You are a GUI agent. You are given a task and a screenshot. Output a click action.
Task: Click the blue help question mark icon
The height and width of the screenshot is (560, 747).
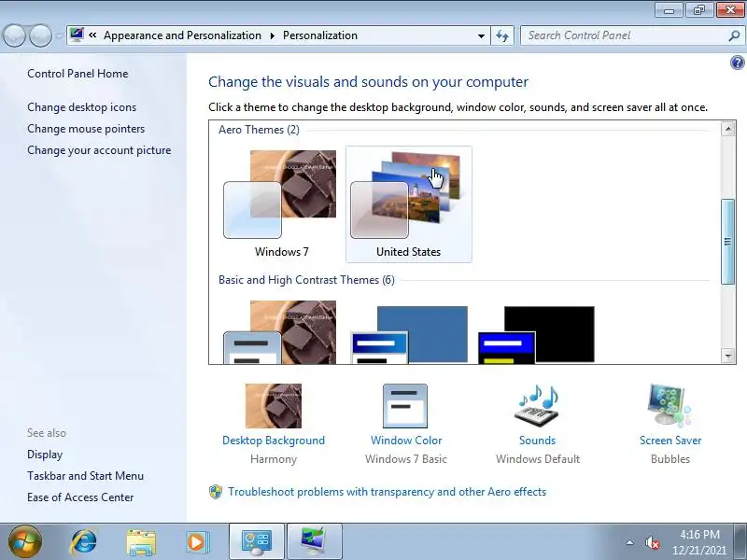(737, 63)
